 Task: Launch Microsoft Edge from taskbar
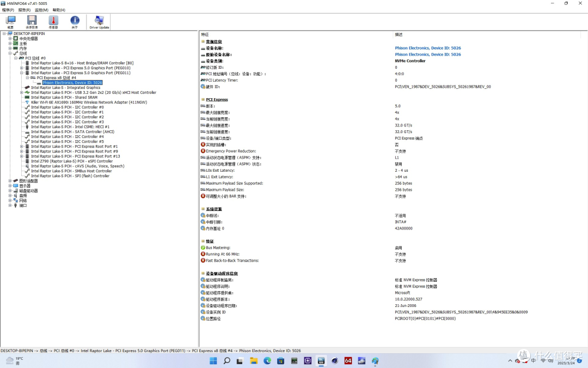pos(267,361)
